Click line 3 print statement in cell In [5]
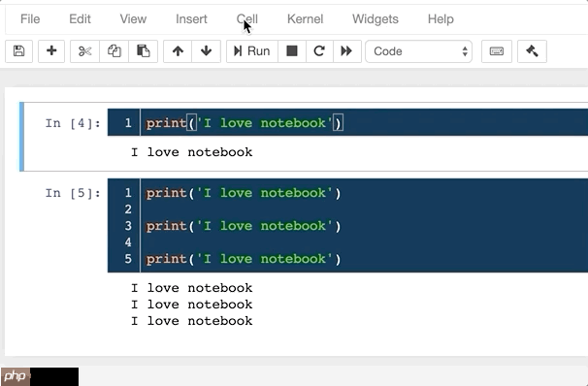Screen dimensions: 588x386 pos(244,226)
